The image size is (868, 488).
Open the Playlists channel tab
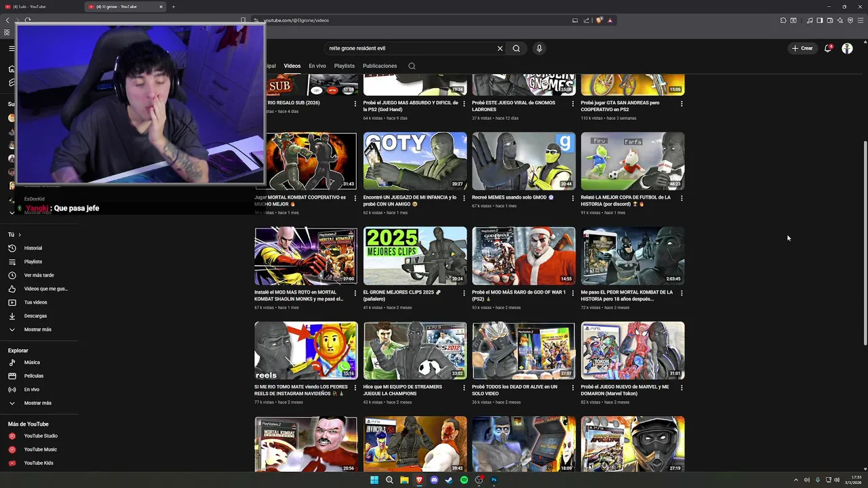(x=344, y=66)
